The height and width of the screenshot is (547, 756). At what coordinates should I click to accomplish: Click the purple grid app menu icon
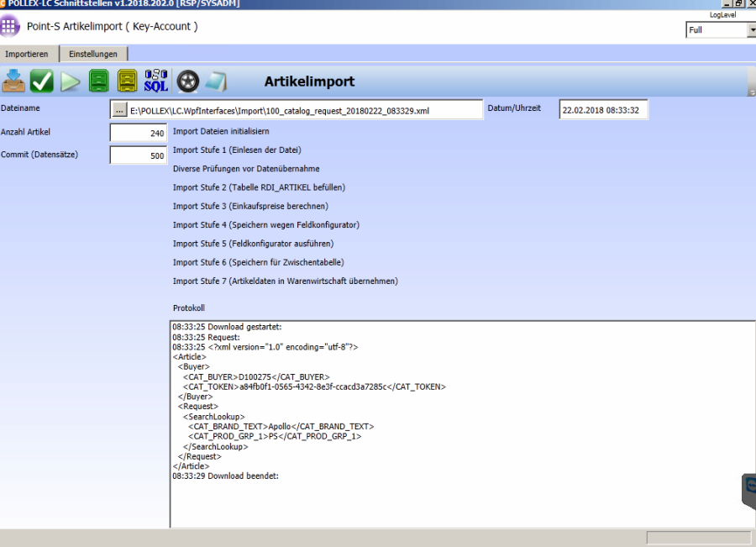pyautogui.click(x=10, y=25)
